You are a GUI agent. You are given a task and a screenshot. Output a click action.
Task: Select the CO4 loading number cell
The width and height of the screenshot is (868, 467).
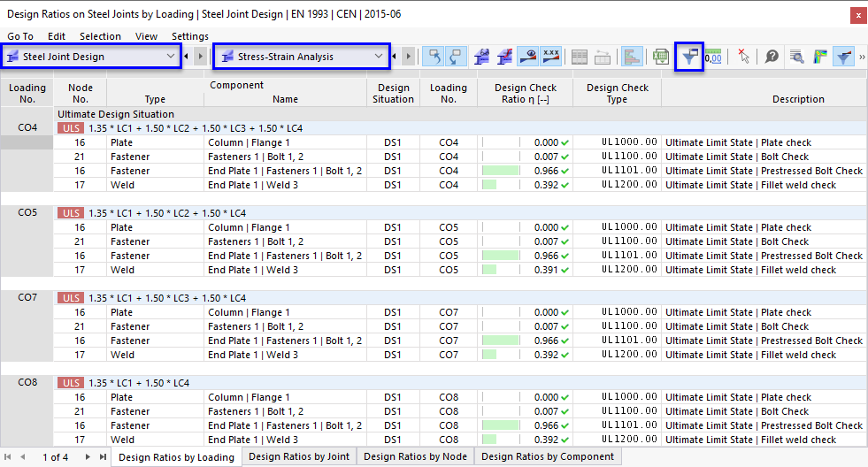point(27,127)
